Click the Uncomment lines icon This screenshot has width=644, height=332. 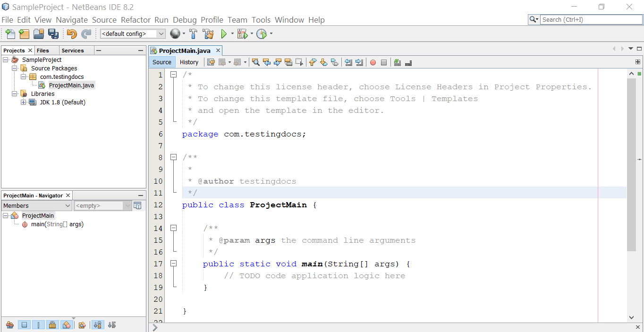(408, 62)
